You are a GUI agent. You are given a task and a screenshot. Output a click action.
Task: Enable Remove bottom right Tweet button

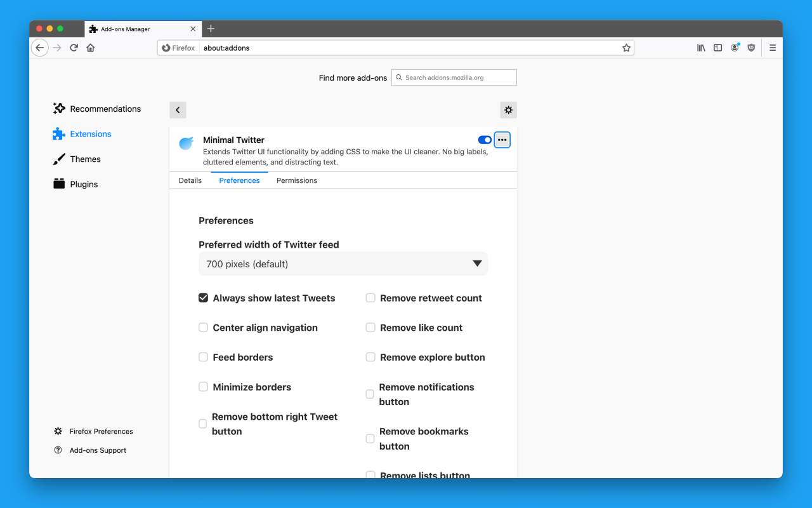pos(203,424)
